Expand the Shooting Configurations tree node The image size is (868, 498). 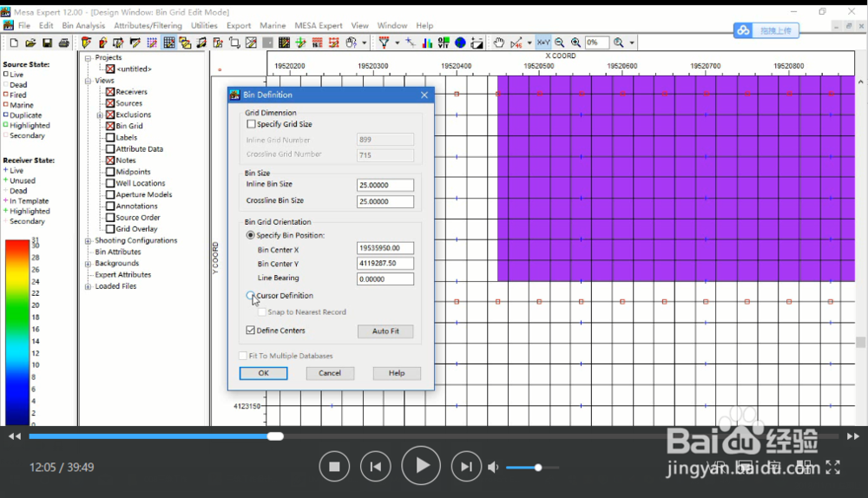point(88,240)
